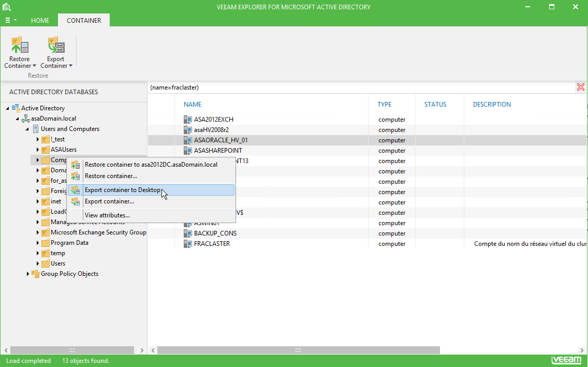This screenshot has height=367, width=588.
Task: Select Users folder label in tree
Action: coord(58,263)
